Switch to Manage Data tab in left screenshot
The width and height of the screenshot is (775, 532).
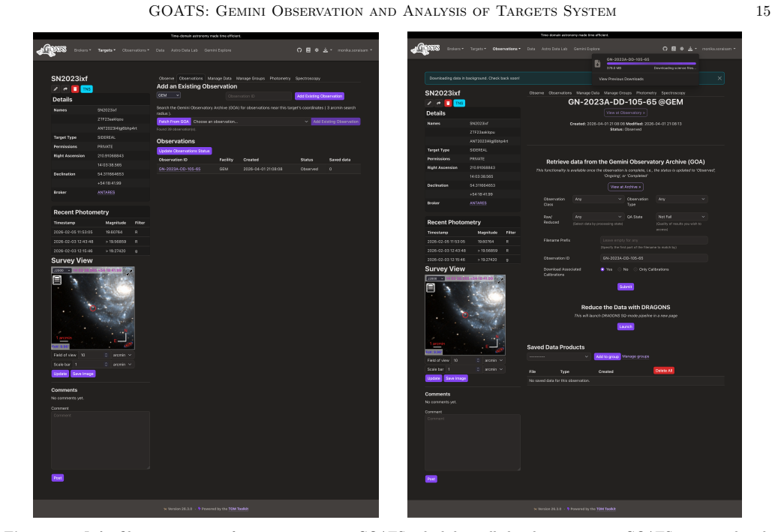(x=220, y=78)
